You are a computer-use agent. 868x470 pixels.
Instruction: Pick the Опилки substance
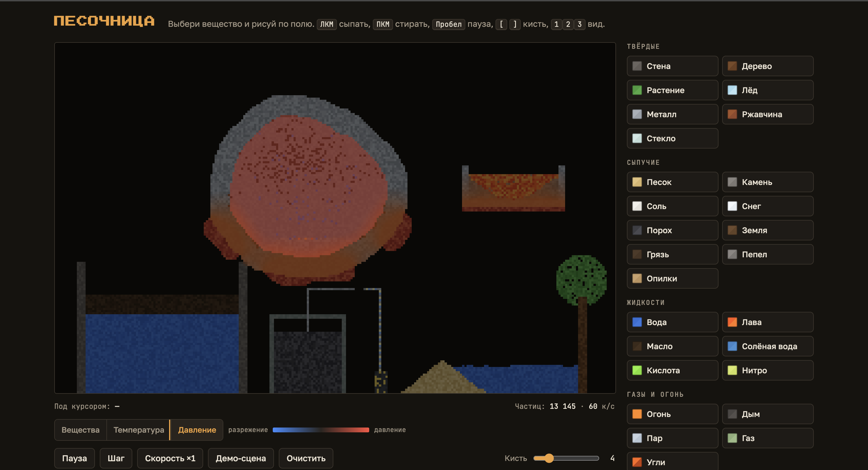[672, 278]
